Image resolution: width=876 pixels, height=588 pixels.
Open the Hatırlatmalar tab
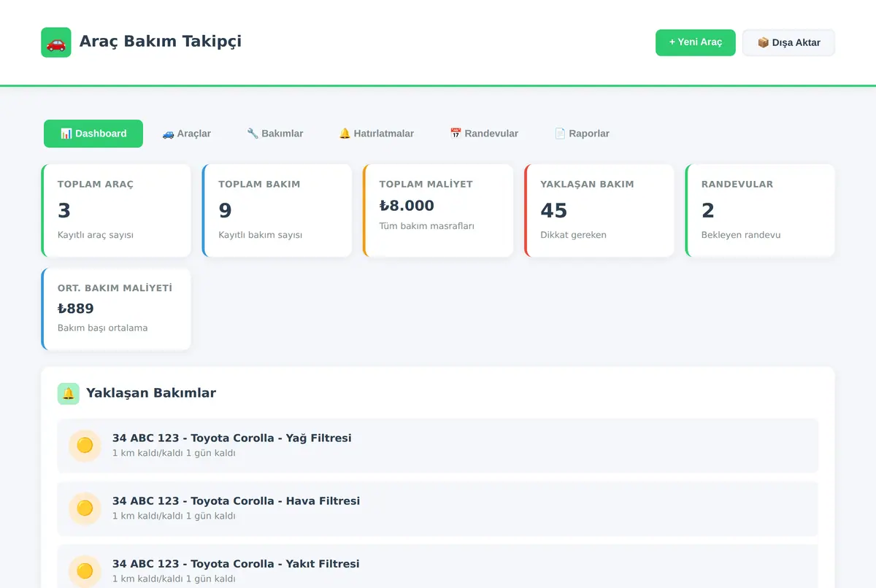[377, 134]
